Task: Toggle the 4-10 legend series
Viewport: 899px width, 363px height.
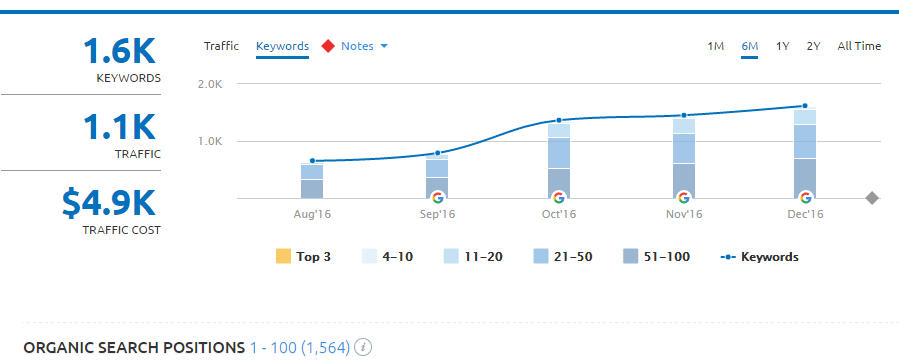Action: point(387,256)
